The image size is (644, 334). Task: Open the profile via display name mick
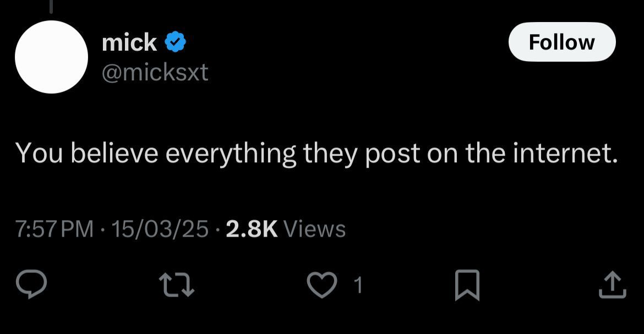click(129, 42)
